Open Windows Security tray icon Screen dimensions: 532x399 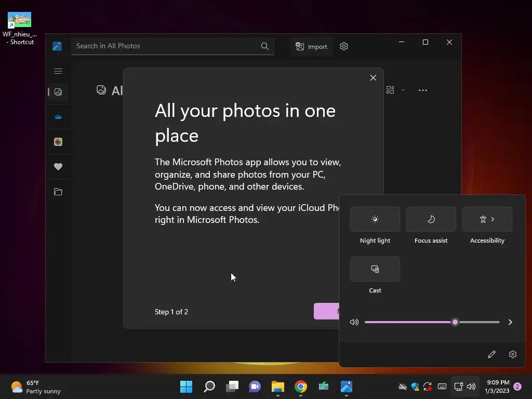point(415,387)
